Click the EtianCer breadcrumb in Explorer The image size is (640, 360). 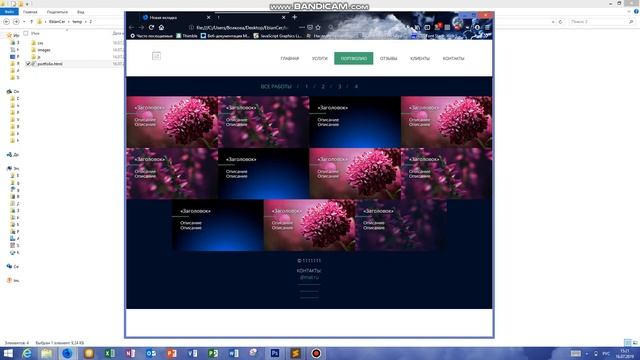pos(57,22)
